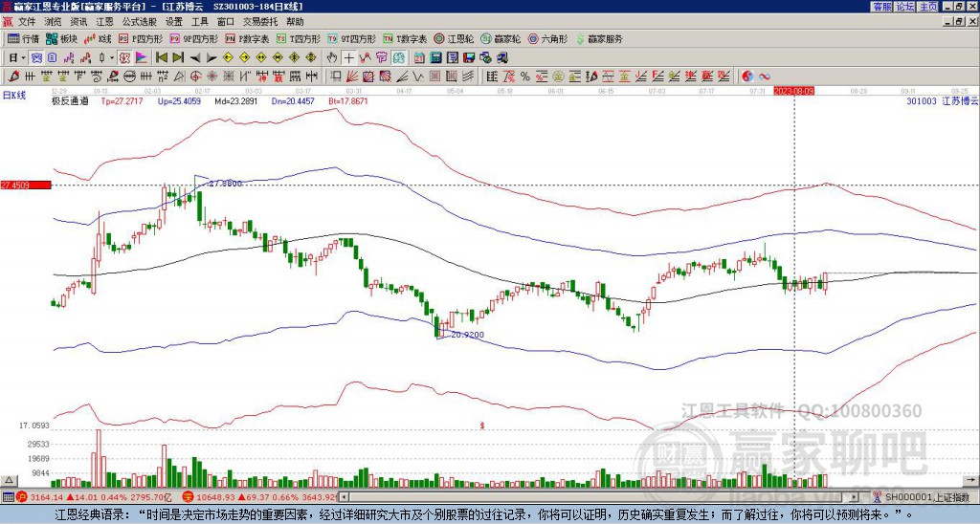
Task: Open the 9P四方形 tool
Action: click(x=194, y=38)
